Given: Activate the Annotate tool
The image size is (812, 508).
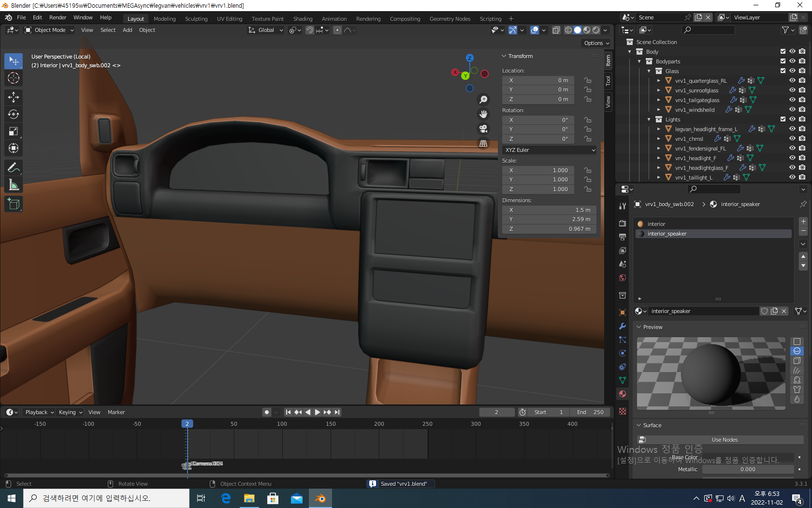Looking at the screenshot, I should tap(14, 168).
